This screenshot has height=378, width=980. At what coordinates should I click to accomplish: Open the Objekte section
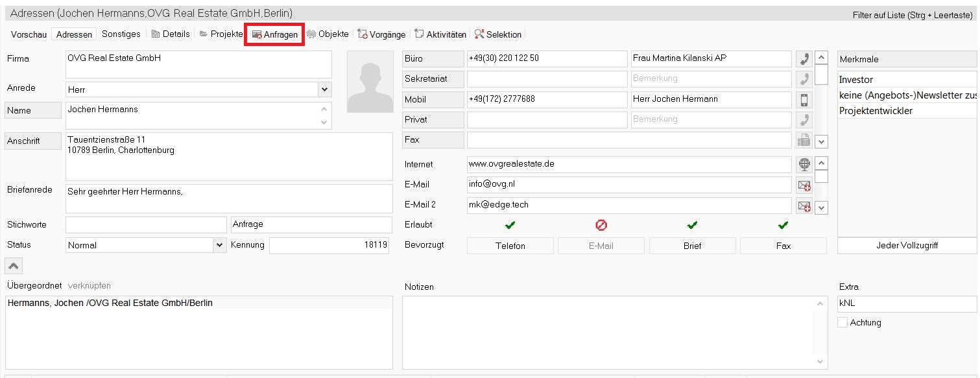[x=328, y=34]
